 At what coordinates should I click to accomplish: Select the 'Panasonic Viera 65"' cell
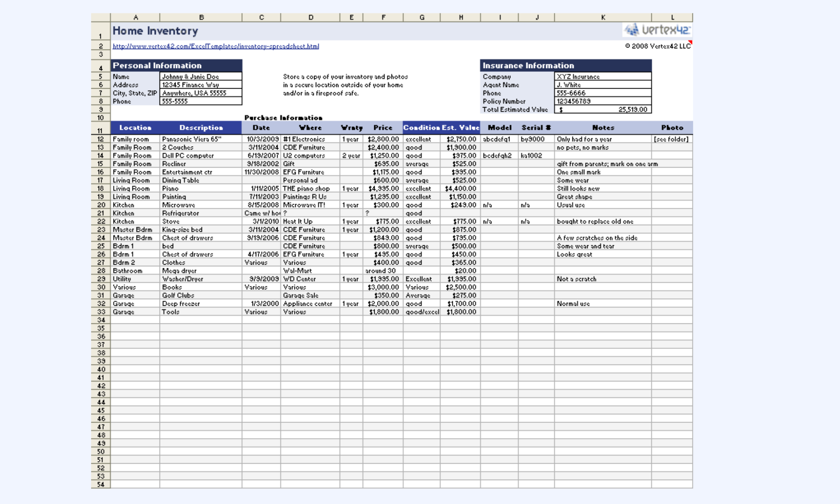click(x=201, y=139)
